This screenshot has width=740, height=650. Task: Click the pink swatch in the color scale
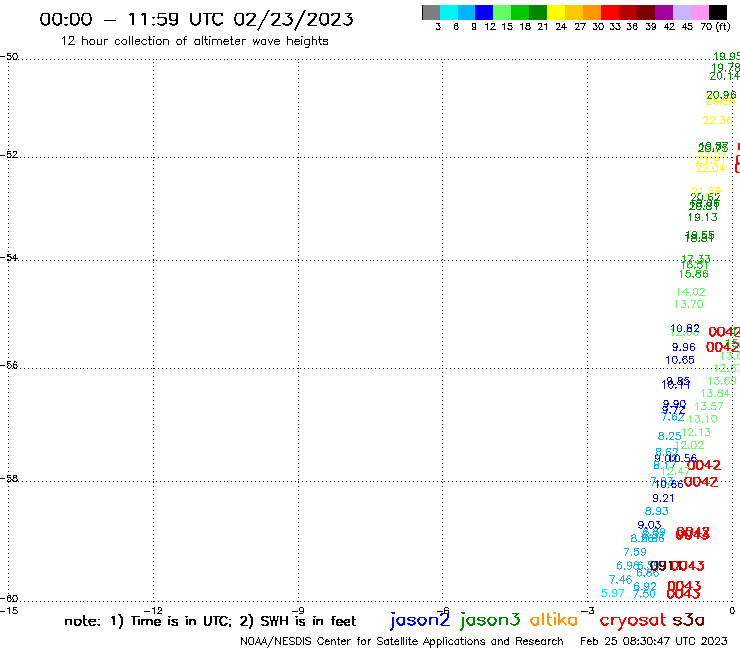[x=699, y=12]
